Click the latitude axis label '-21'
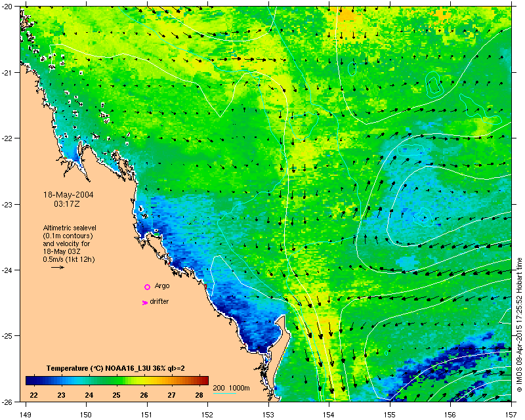Viewport: 525px width, 420px height. click(7, 73)
